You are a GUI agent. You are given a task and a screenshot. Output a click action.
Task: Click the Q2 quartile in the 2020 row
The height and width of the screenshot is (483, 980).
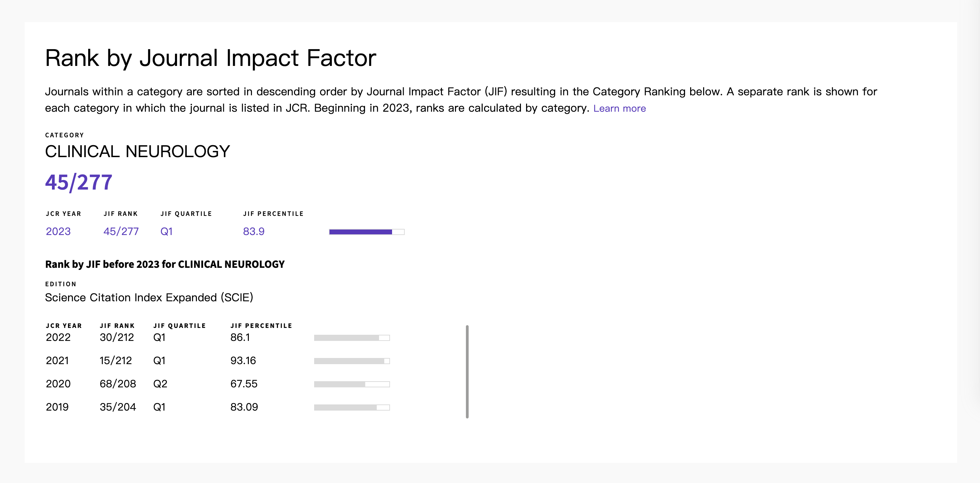coord(160,384)
